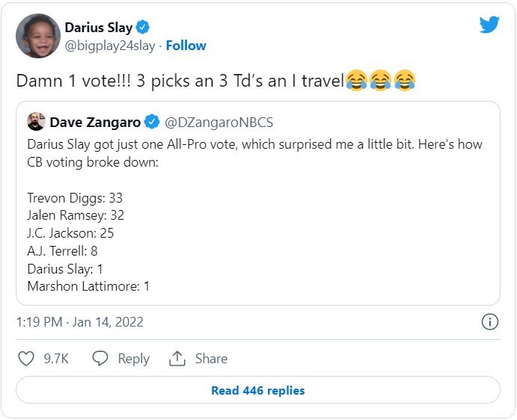This screenshot has width=517, height=420.
Task: Click the share upload icon
Action: coord(177,359)
